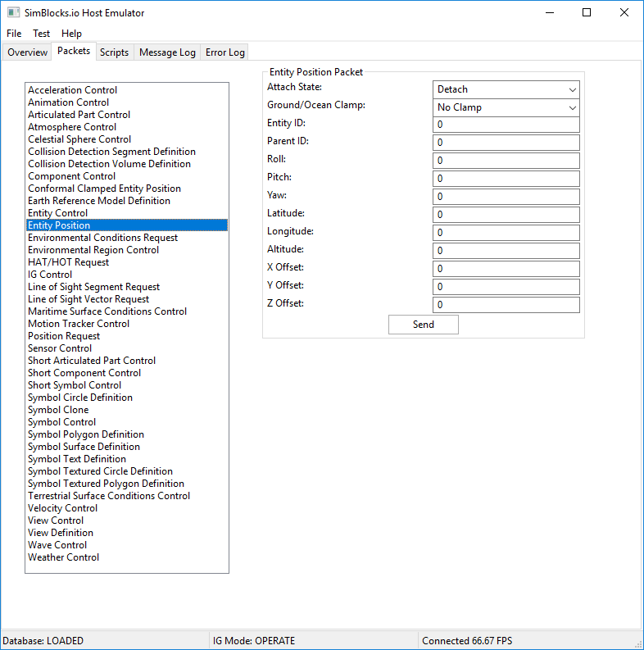Select Conformal Clamped Entity Position

[x=127, y=189]
